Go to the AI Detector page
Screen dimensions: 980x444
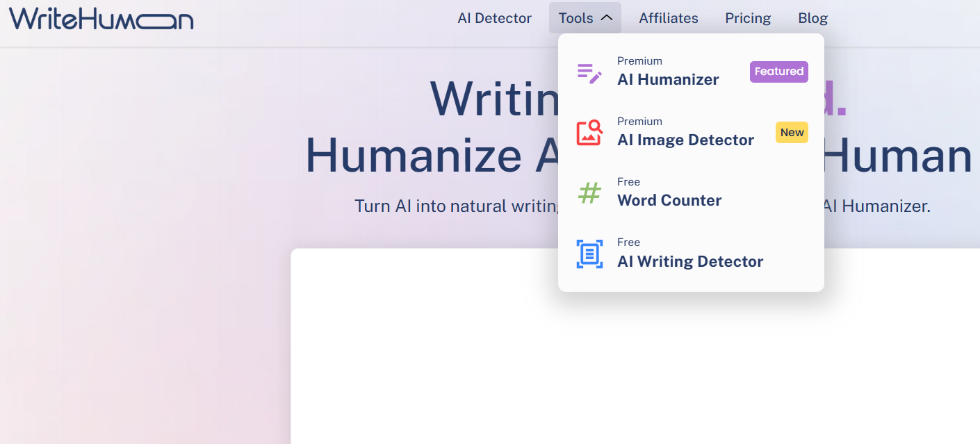494,18
